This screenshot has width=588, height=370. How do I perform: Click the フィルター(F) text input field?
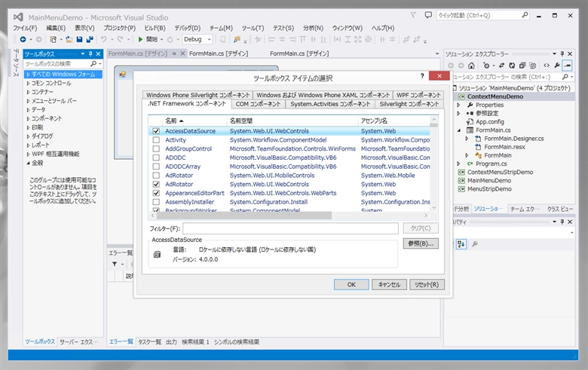click(291, 228)
